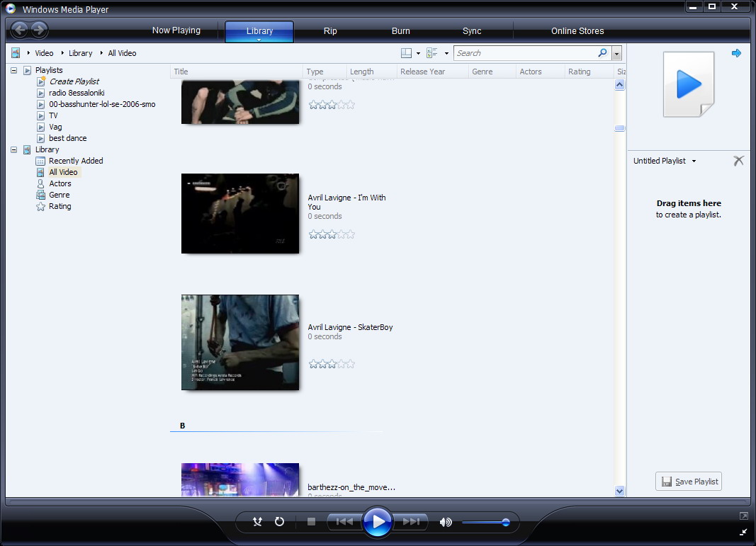Click the Save Playlist button
756x546 pixels.
[689, 482]
